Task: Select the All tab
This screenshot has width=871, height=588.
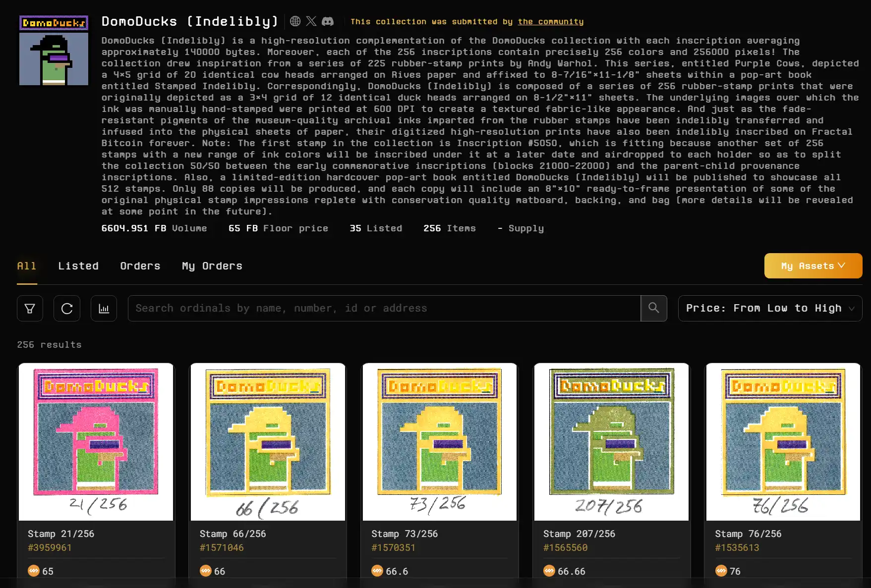Action: click(27, 266)
